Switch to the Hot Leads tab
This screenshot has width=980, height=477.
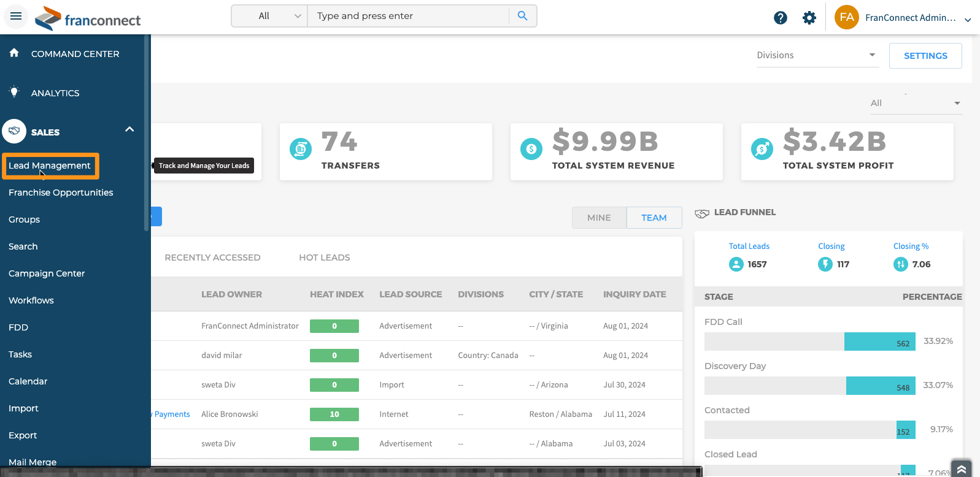click(325, 258)
